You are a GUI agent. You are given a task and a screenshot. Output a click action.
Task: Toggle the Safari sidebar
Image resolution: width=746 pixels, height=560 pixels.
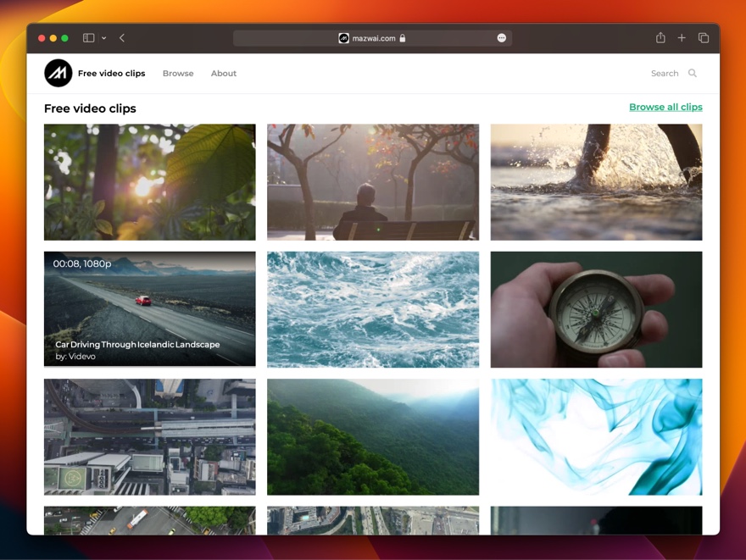pyautogui.click(x=88, y=38)
